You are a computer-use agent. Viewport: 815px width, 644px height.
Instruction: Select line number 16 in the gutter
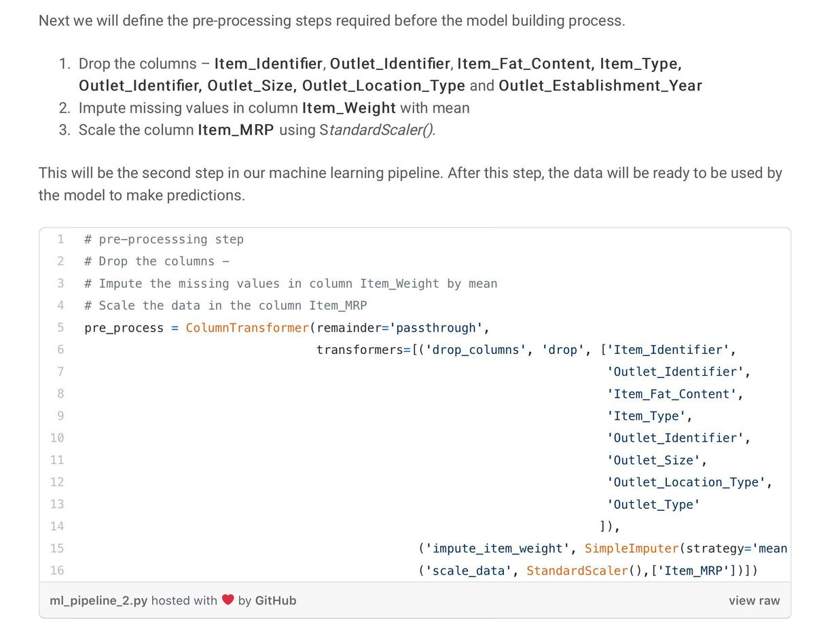[57, 570]
